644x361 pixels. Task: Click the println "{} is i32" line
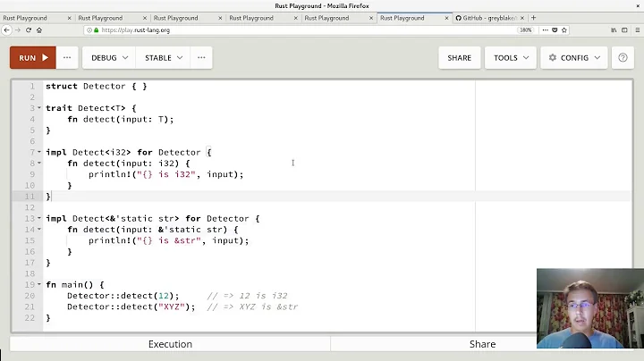(166, 174)
